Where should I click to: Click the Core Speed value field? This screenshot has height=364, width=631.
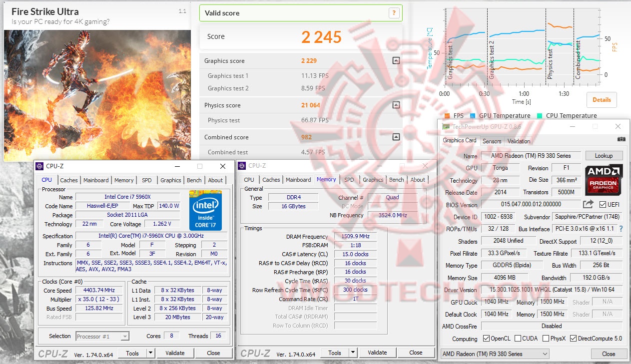(99, 290)
